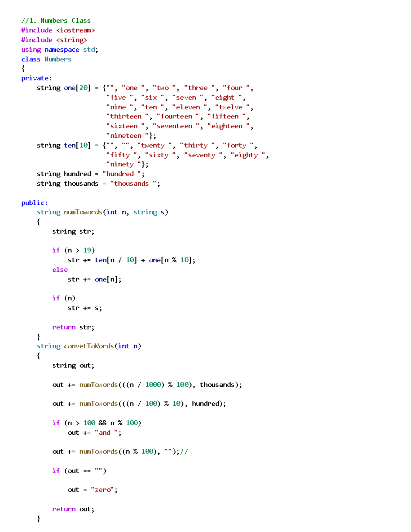Click the "#include <string>" directive
The width and height of the screenshot is (411, 532).
click(54, 40)
